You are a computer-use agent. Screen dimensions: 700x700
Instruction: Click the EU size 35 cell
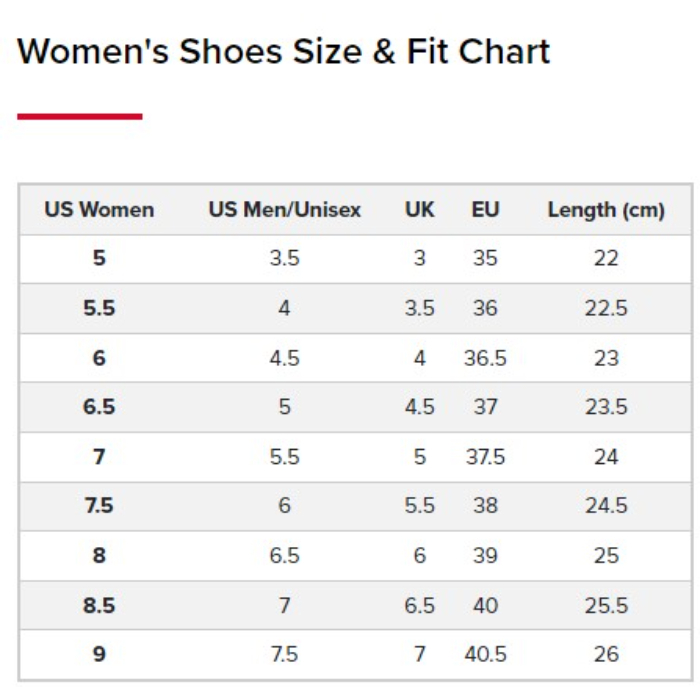(485, 258)
